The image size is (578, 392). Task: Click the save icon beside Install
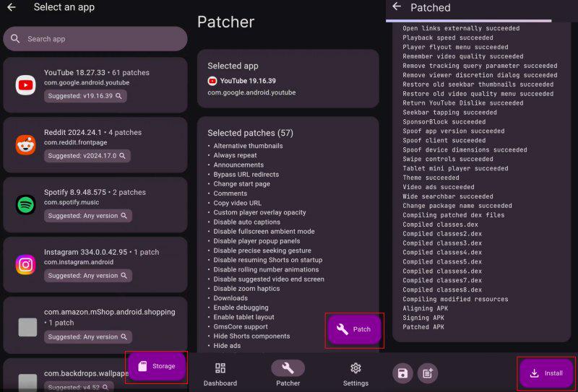402,373
